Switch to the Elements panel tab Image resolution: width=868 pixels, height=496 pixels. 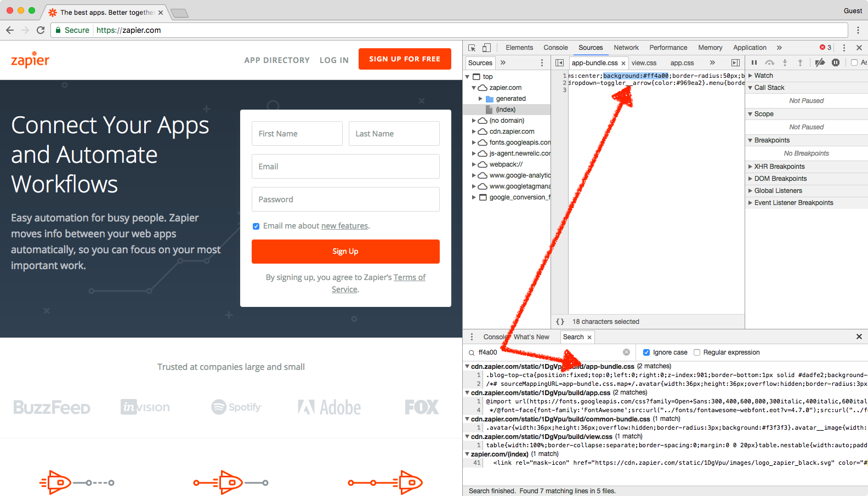(519, 48)
